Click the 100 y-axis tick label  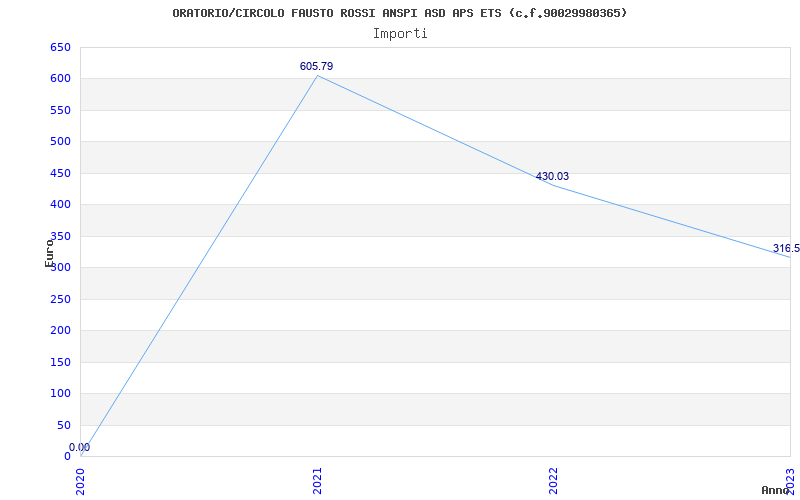60,393
